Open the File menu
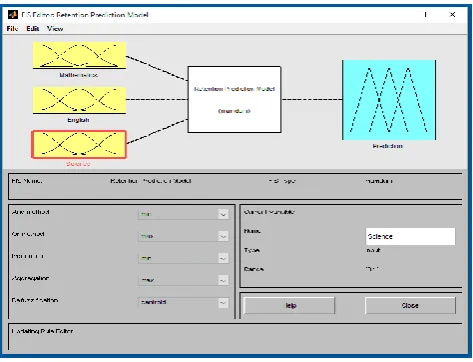This screenshot has width=473, height=362. [x=12, y=29]
